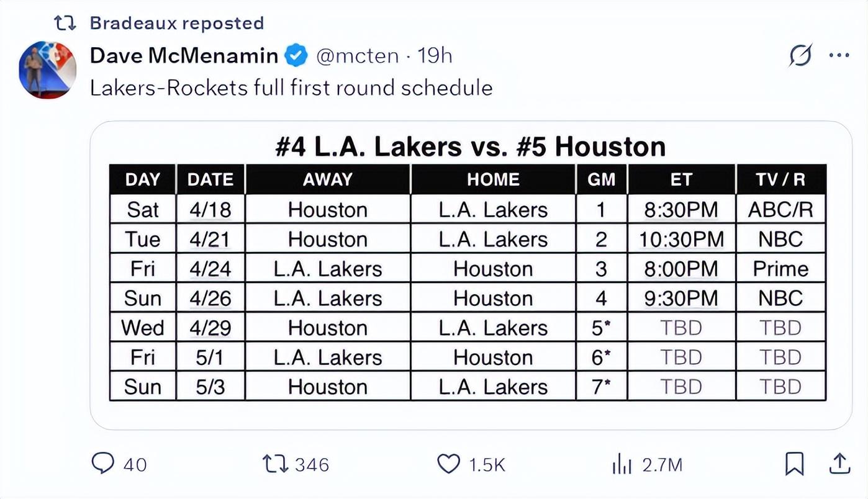Click the Dave McMenamin display name
The width and height of the screenshot is (868, 499).
(184, 56)
